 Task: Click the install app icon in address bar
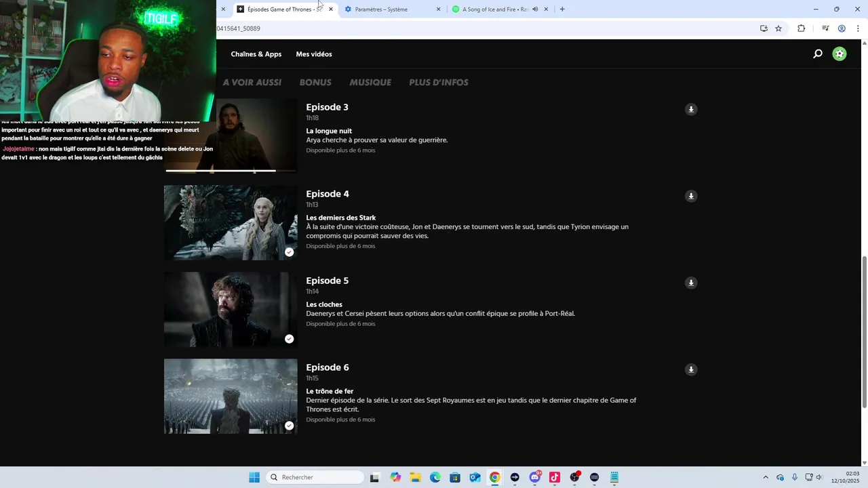764,28
